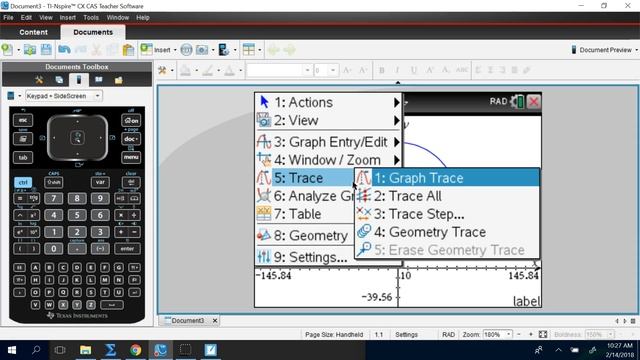Viewport: 640px width, 360px height.
Task: Click the ctrl key on the keypad
Action: [23, 182]
